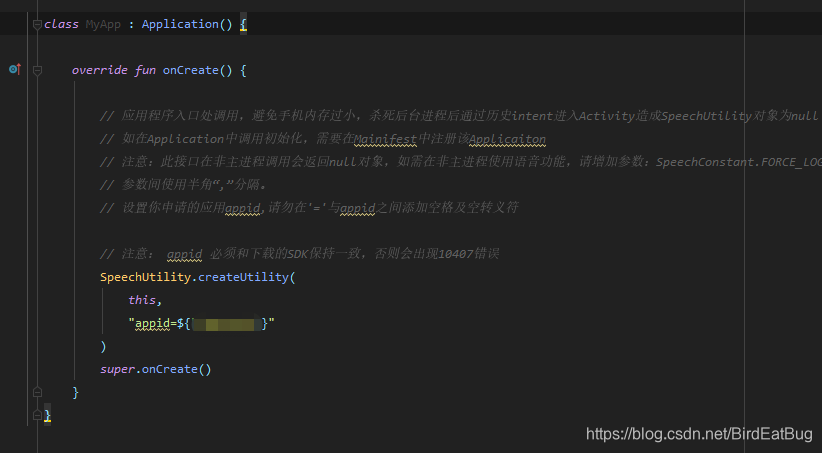Click the closing brace of onCreate
The image size is (822, 453).
tap(75, 392)
